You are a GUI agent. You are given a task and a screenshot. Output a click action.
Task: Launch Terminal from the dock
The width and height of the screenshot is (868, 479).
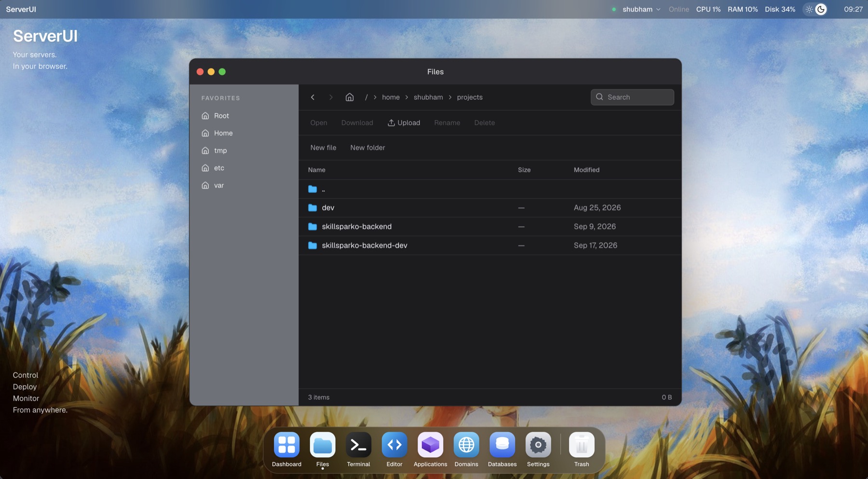(x=358, y=444)
